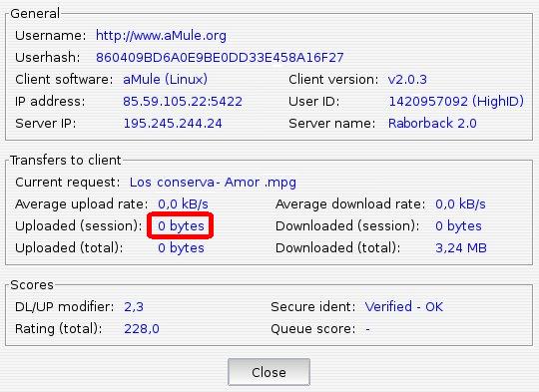The width and height of the screenshot is (539, 392).
Task: Click Downloaded (total) value 3,24 MB
Action: point(461,248)
